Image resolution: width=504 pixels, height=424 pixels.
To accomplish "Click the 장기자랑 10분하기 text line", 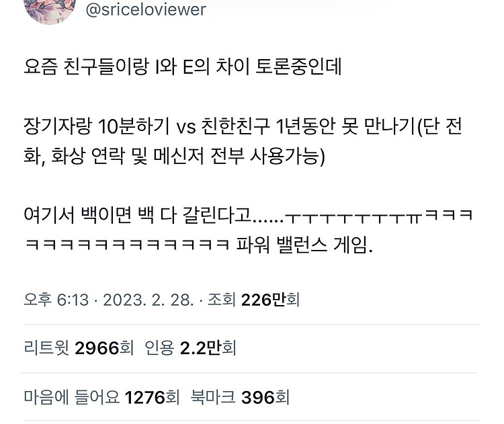I will tap(96, 126).
